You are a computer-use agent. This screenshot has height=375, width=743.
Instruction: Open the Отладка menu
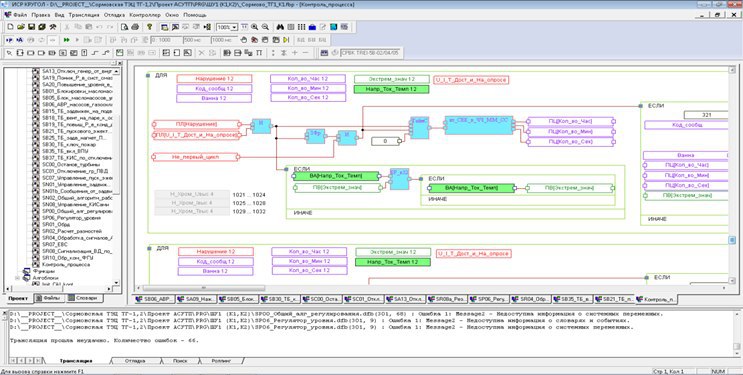tap(114, 15)
